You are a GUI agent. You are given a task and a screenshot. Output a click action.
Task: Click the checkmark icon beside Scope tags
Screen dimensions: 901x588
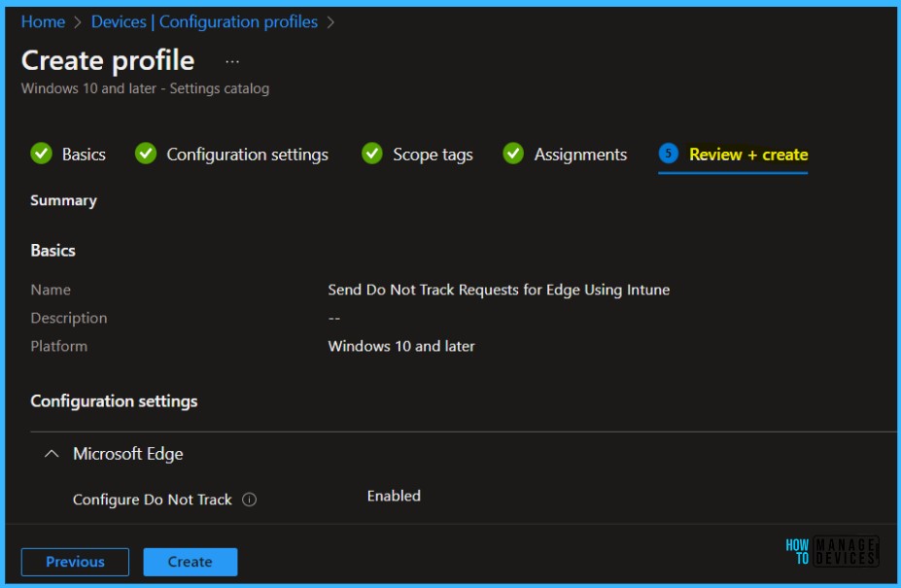[372, 154]
